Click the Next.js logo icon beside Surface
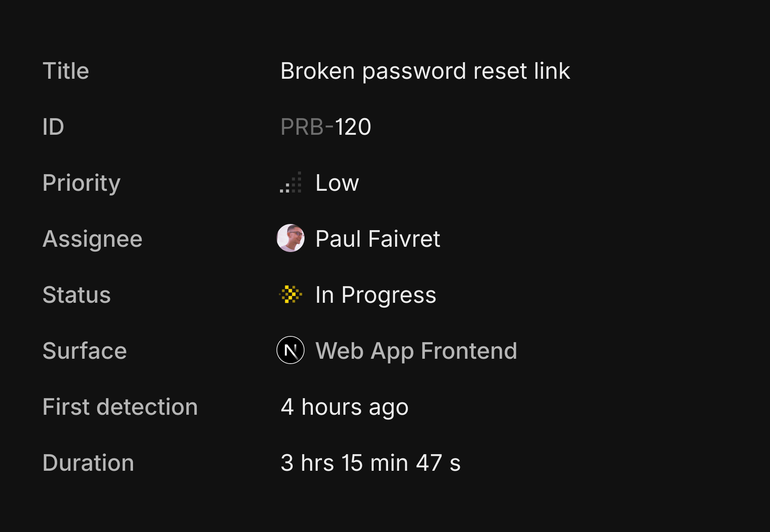Image resolution: width=770 pixels, height=532 pixels. pos(290,350)
